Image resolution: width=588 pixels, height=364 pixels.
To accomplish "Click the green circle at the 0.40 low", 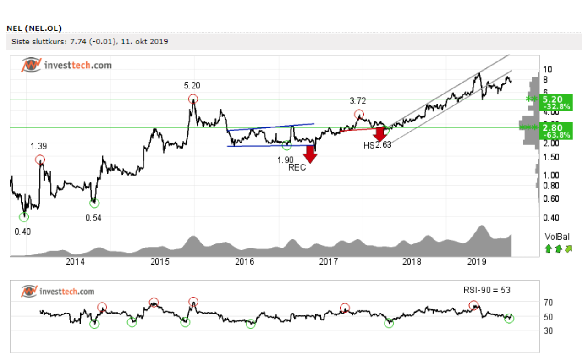I will point(24,217).
